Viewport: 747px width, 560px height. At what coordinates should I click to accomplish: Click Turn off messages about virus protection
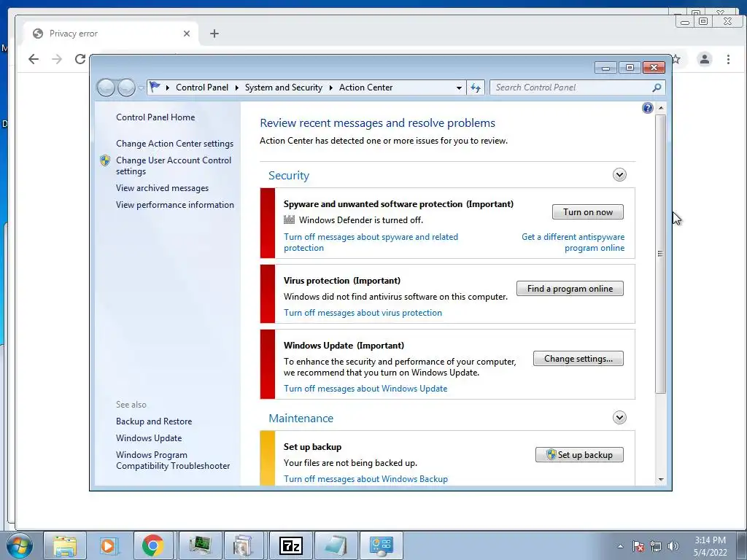tap(363, 313)
